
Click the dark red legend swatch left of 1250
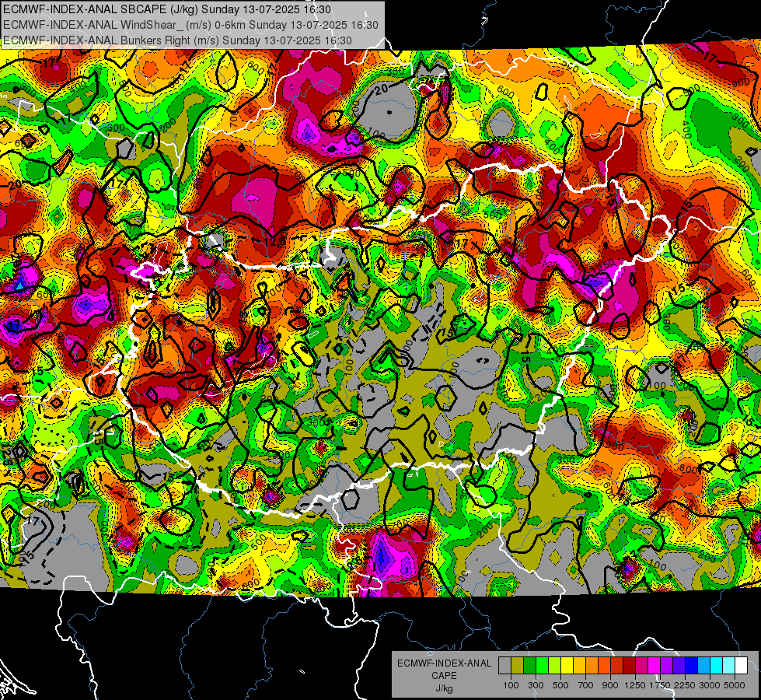[x=630, y=665]
